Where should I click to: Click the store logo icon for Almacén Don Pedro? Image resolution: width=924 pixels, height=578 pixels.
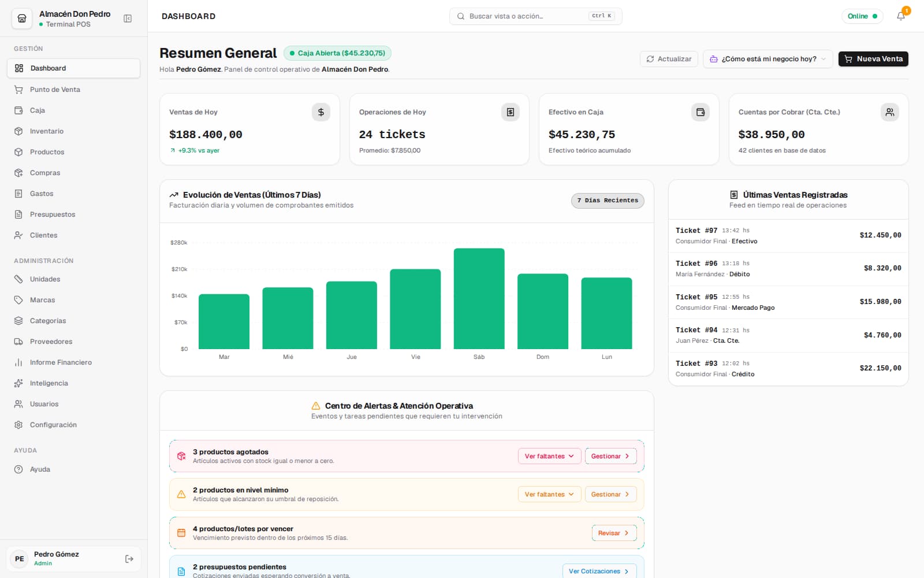click(x=22, y=18)
